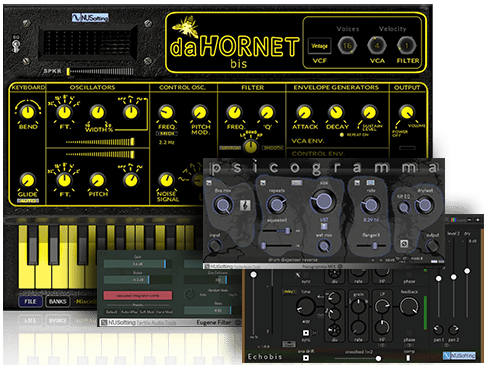Click the DECAY envelope knob
This screenshot has width=487, height=365.
(x=336, y=112)
